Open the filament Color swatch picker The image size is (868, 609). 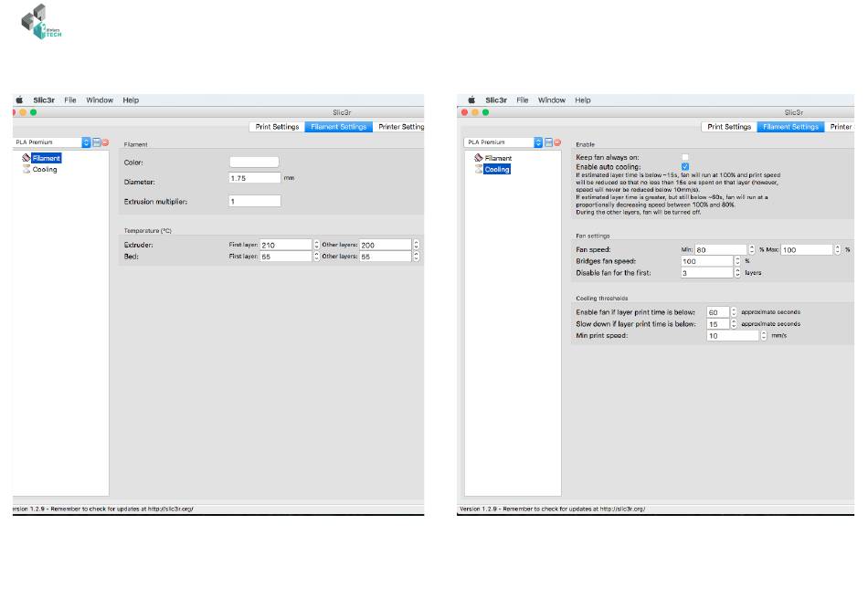[x=254, y=163]
